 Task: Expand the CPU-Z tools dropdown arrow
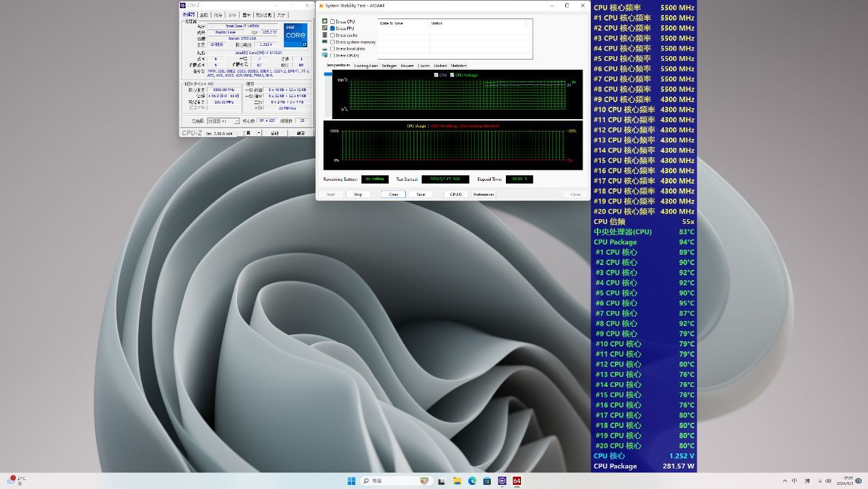(259, 134)
